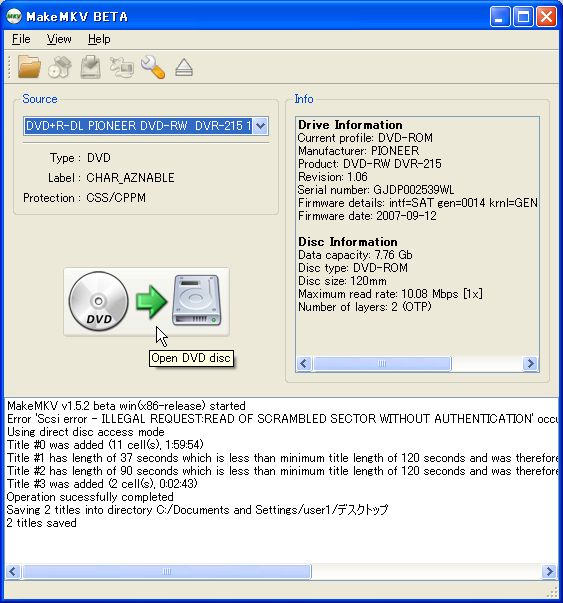Click the Eject disc toolbar icon
The height and width of the screenshot is (603, 563).
point(184,67)
